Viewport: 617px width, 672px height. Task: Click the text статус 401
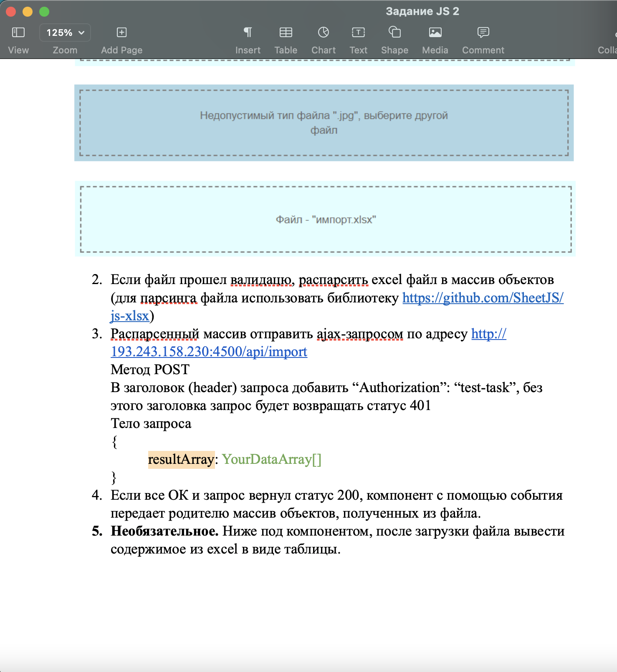399,405
